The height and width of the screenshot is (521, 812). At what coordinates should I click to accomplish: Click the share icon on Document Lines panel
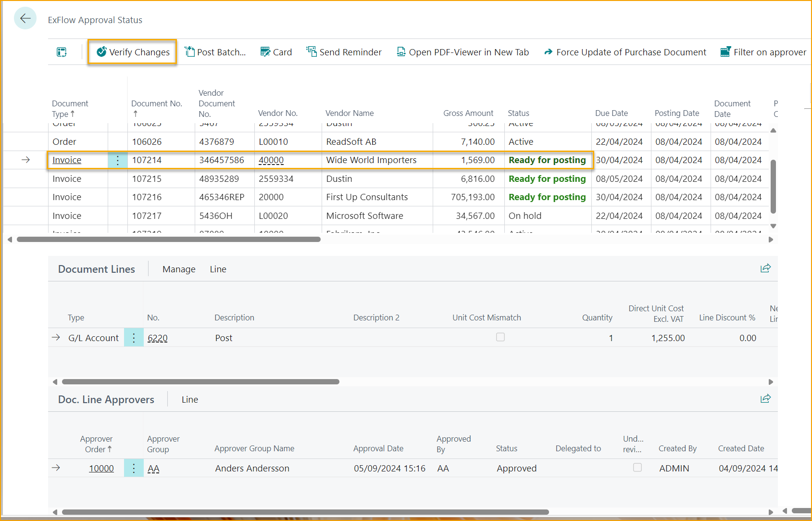coord(765,268)
